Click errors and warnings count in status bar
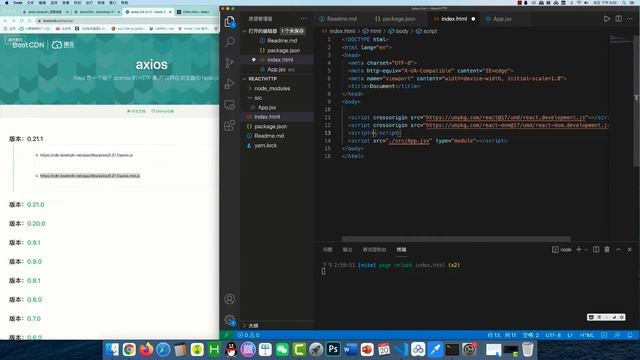Viewport: 640px width, 360px height. (249, 335)
